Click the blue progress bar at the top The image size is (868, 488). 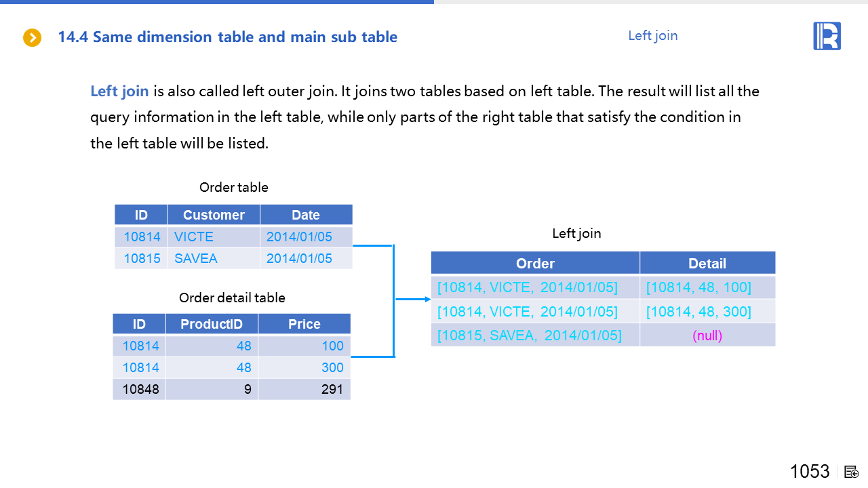pyautogui.click(x=217, y=2)
